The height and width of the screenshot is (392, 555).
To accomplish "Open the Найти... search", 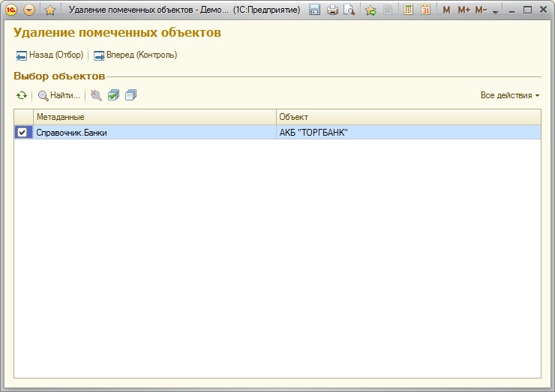I will (x=59, y=95).
